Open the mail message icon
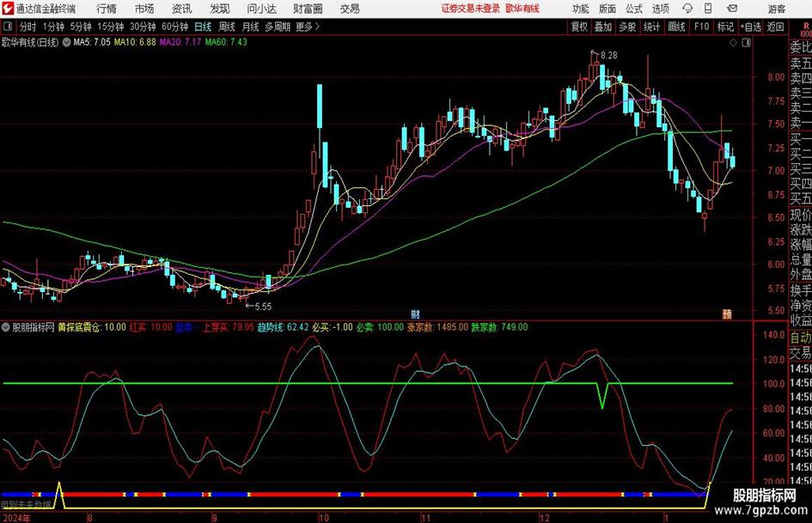 (732, 9)
